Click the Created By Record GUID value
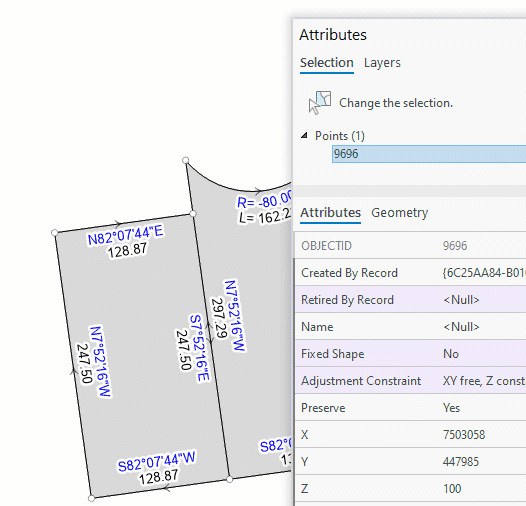The image size is (526, 506). [x=484, y=273]
